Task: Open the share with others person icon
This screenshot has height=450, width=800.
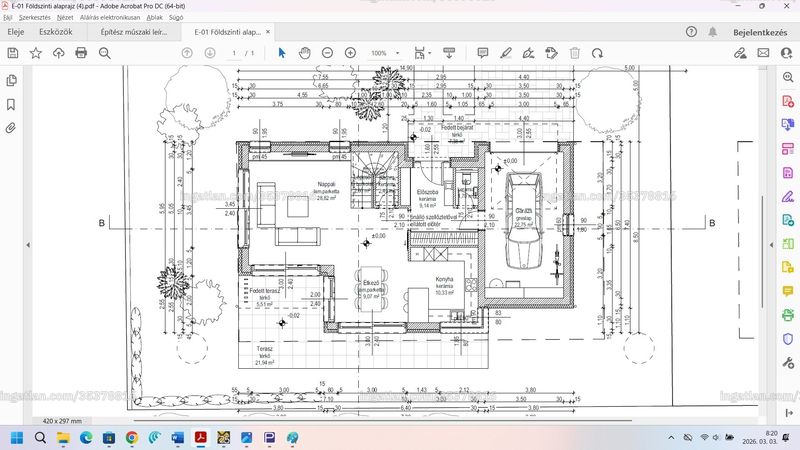Action: (786, 53)
